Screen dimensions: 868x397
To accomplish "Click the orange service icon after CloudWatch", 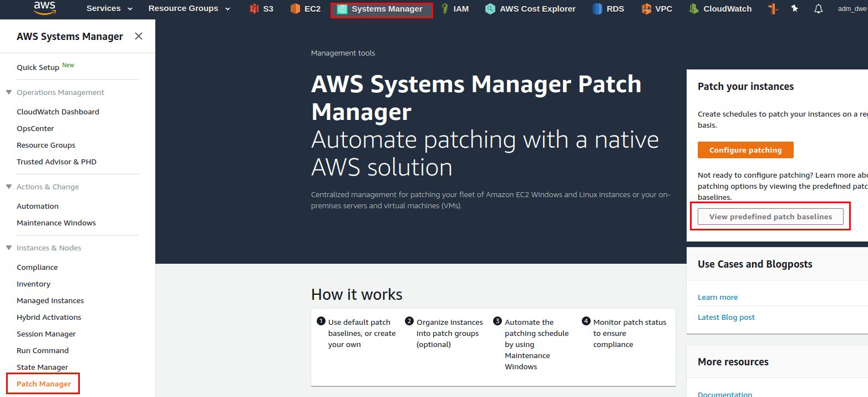I will point(773,9).
